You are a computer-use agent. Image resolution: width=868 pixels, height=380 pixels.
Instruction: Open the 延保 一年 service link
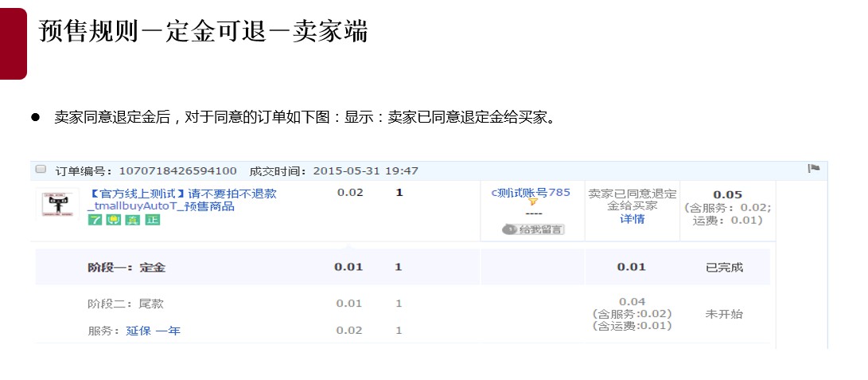point(154,331)
